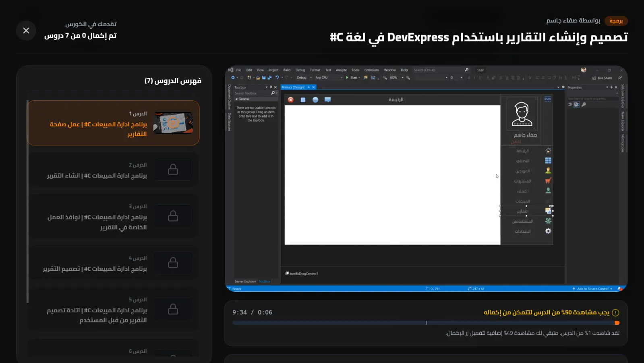Select lesson 5 title اتاحة تصميم التقرير
This screenshot has height=363, width=644.
point(97,315)
